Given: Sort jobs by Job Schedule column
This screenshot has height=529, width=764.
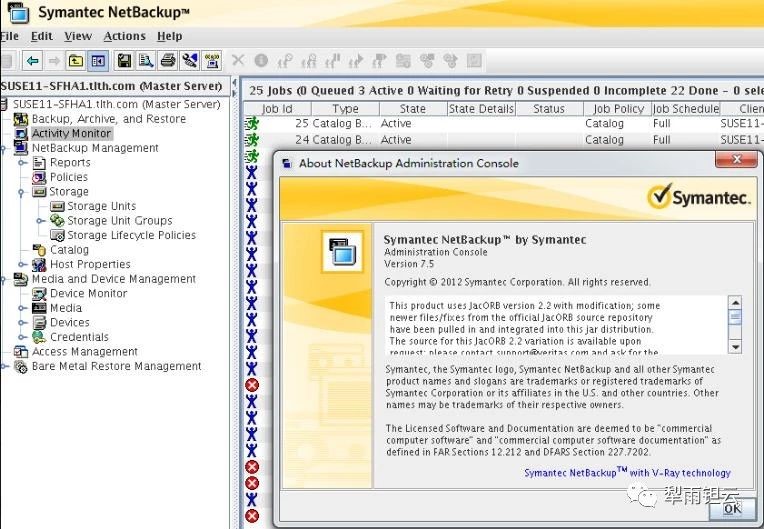Looking at the screenshot, I should point(686,109).
